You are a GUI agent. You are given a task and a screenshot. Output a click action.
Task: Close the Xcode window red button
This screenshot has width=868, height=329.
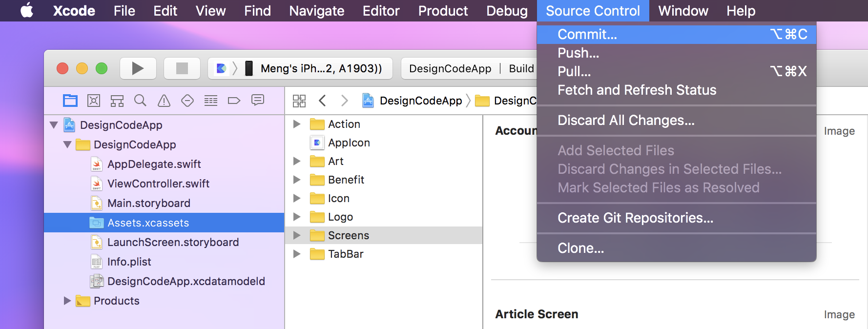[x=62, y=68]
